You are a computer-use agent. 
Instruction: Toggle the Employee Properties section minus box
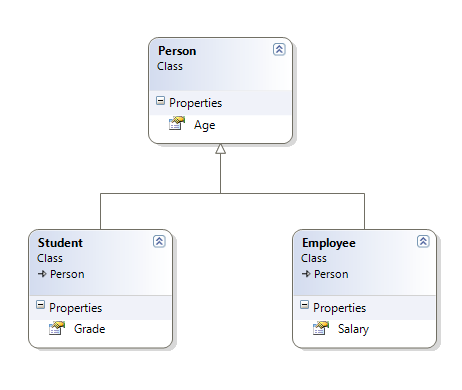coord(304,305)
